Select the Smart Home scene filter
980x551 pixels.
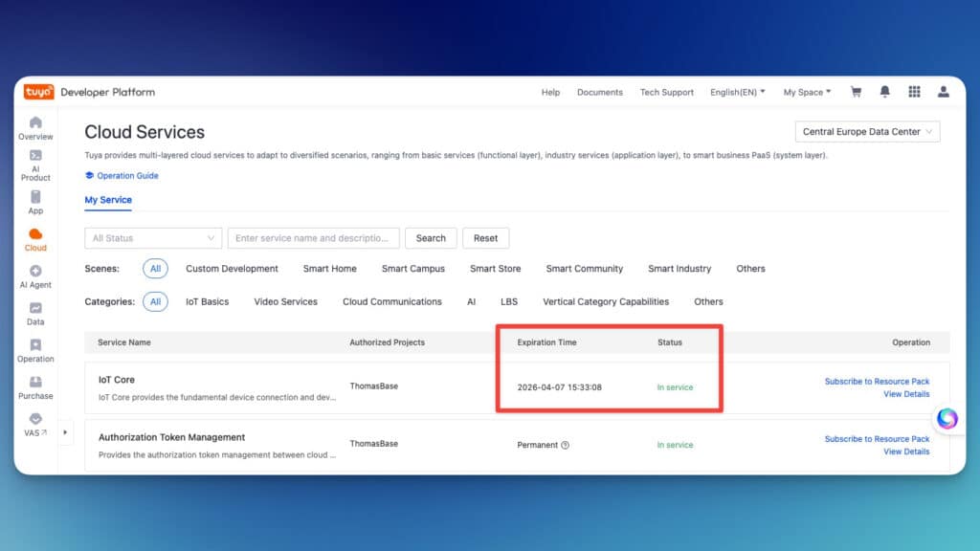click(x=329, y=269)
